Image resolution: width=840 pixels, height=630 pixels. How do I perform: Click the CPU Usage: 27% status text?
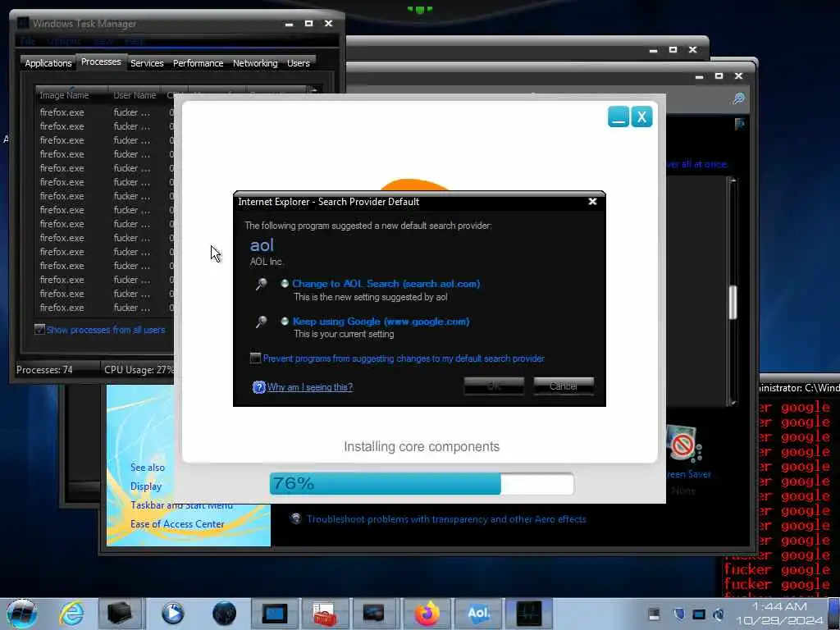[x=139, y=370]
